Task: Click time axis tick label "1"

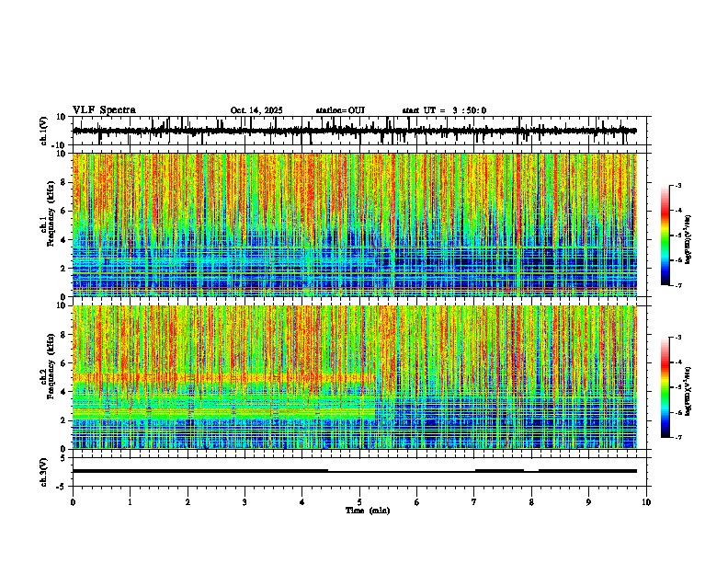Action: [130, 502]
